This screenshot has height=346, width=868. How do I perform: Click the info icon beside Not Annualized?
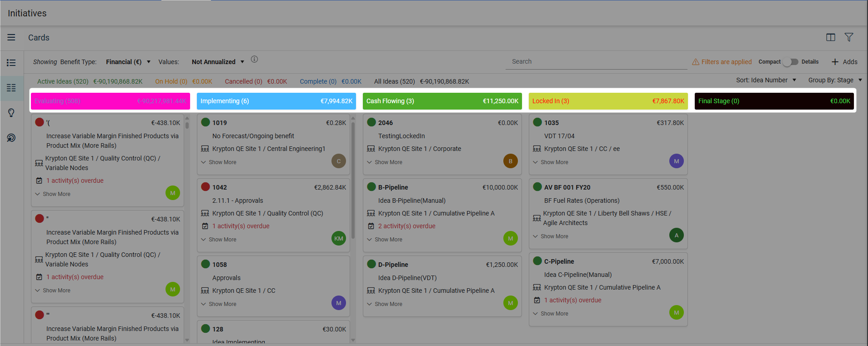pos(255,59)
